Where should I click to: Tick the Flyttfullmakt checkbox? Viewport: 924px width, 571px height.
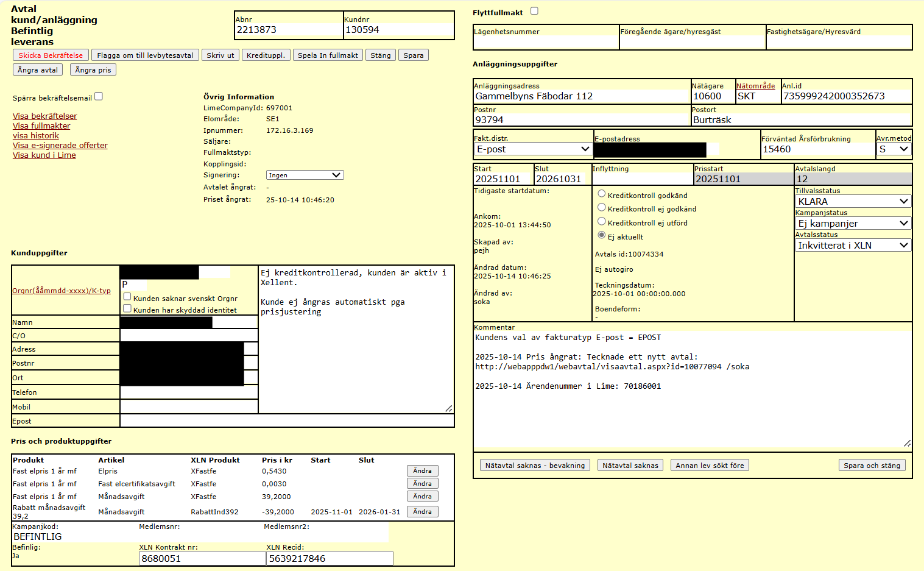(534, 11)
